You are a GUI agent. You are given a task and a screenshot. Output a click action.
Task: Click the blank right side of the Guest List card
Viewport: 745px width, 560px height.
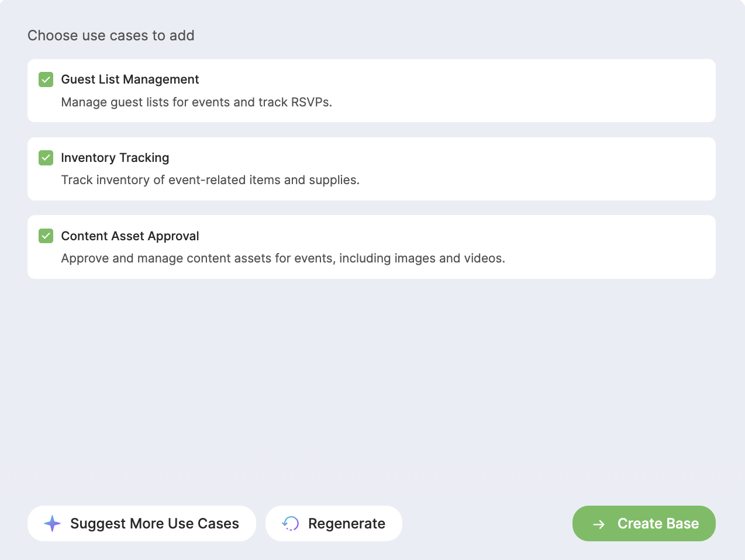526,91
